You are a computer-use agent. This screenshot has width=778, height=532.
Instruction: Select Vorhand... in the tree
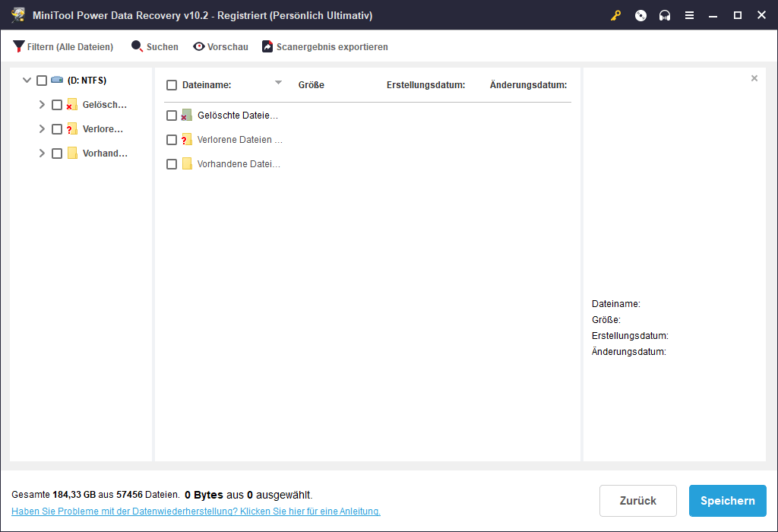105,154
